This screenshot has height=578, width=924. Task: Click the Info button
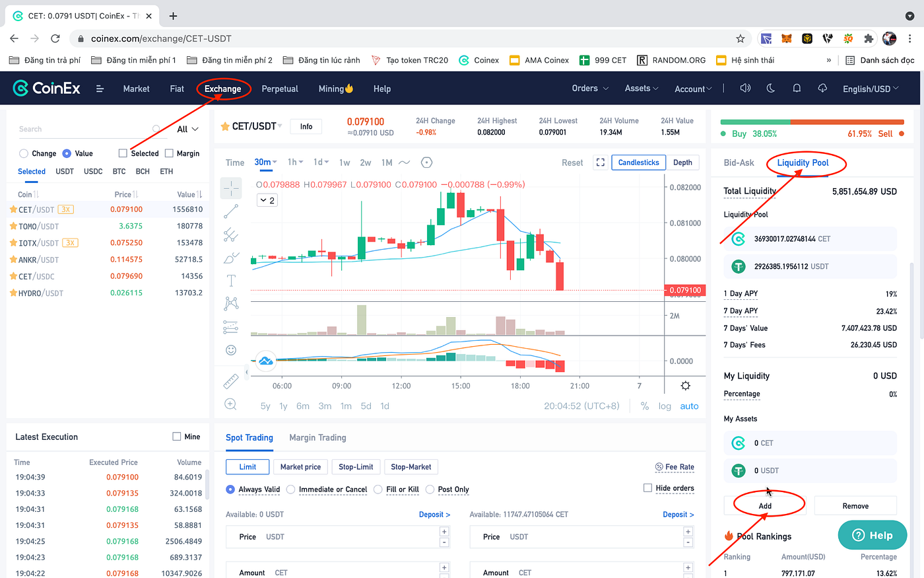click(306, 126)
